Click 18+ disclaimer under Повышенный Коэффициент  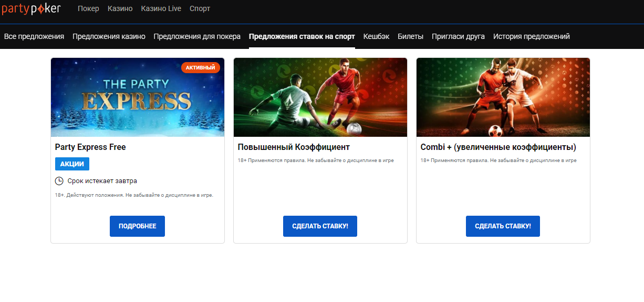coord(316,160)
